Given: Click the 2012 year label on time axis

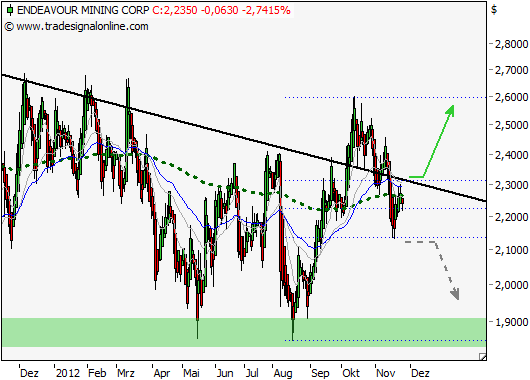Looking at the screenshot, I should pos(68,373).
